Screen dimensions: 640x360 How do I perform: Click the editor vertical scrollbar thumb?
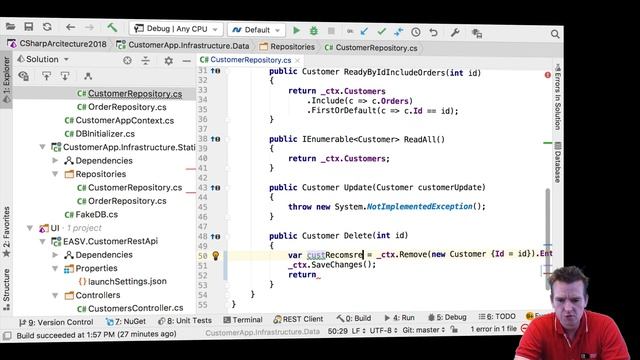pyautogui.click(x=548, y=239)
